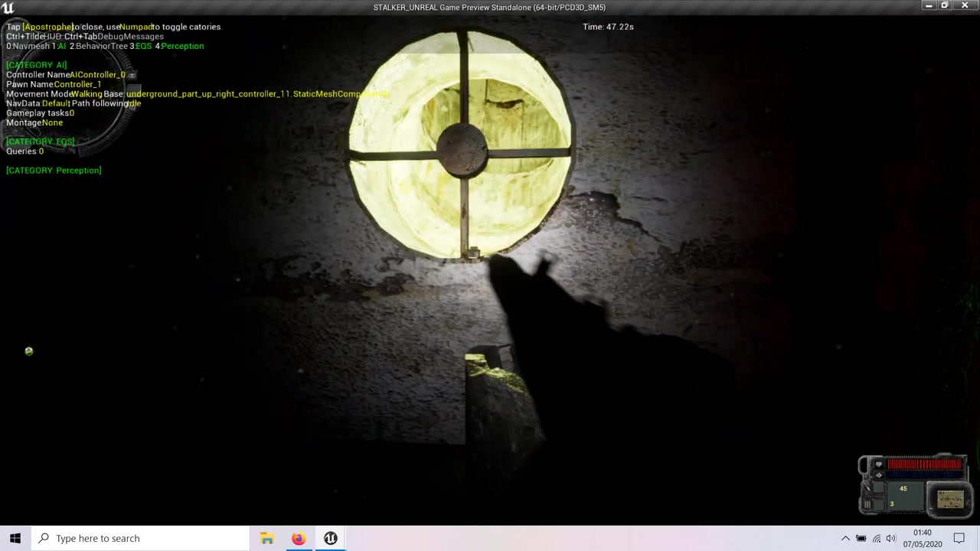980x551 pixels.
Task: Open File Explorer from the taskbar
Action: [x=266, y=538]
